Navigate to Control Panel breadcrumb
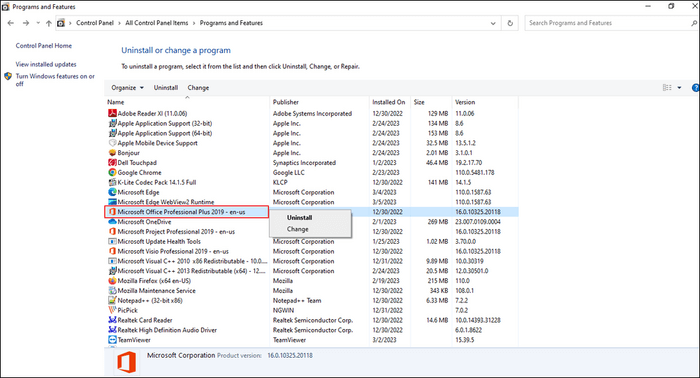Viewport: 700px width, 378px height. (95, 23)
